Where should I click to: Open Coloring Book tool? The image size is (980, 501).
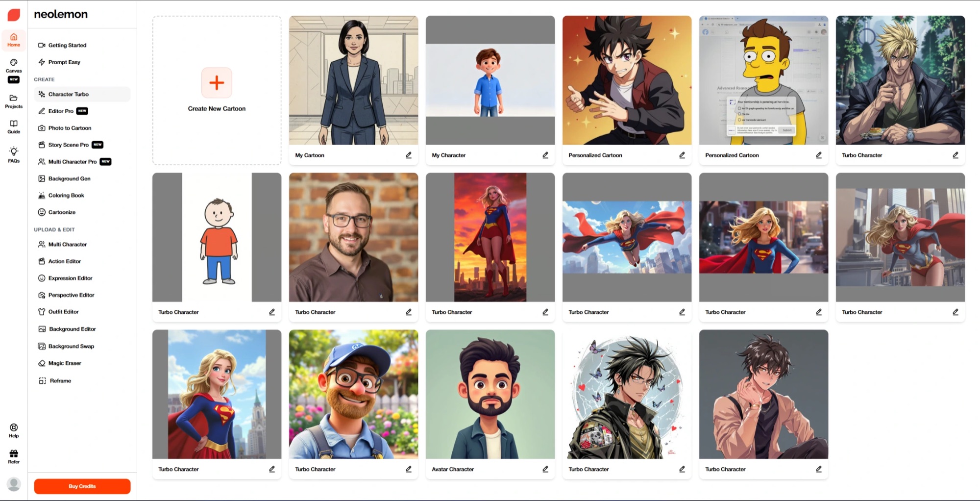point(82,195)
